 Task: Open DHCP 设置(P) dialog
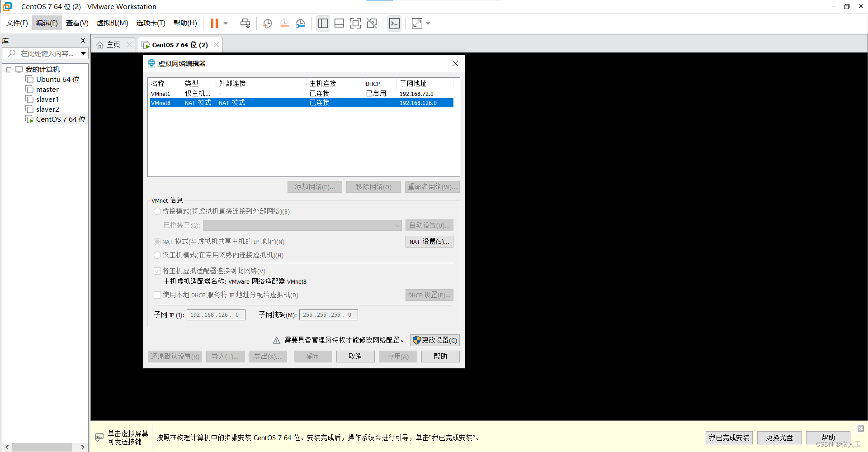point(429,295)
